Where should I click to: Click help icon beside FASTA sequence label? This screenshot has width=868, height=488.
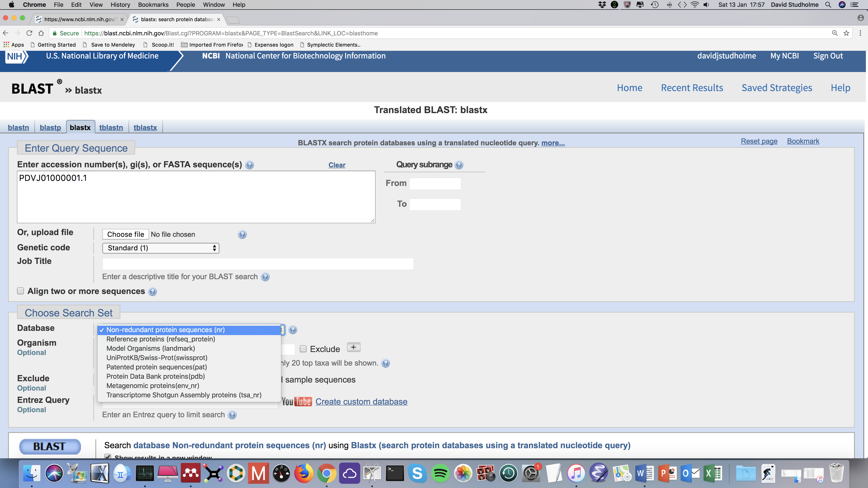[249, 165]
